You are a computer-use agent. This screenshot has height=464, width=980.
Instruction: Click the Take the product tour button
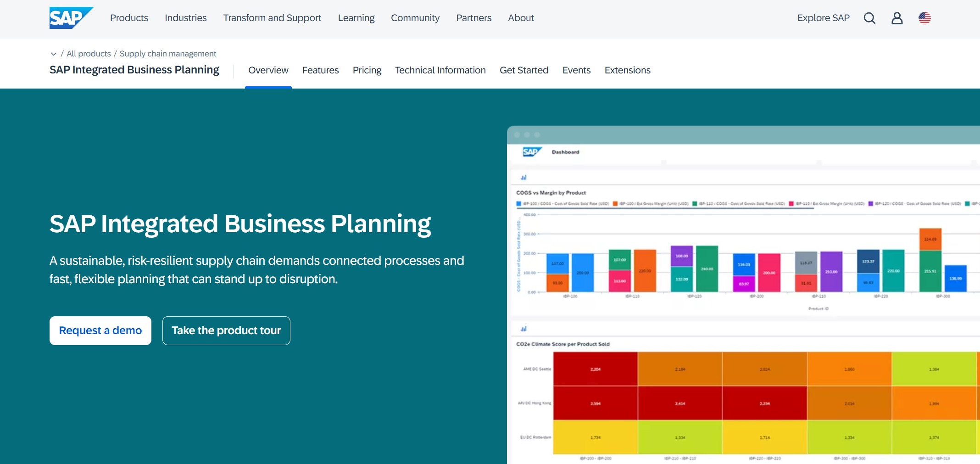click(x=226, y=330)
